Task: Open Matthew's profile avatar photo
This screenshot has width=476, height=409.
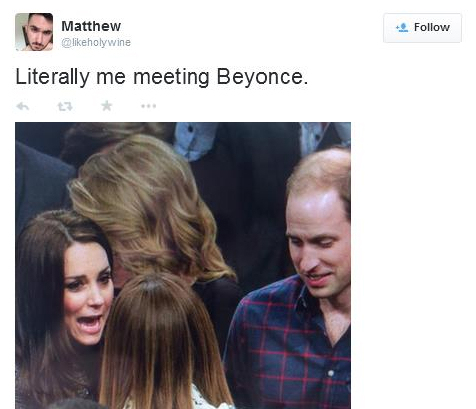Action: 34,32
